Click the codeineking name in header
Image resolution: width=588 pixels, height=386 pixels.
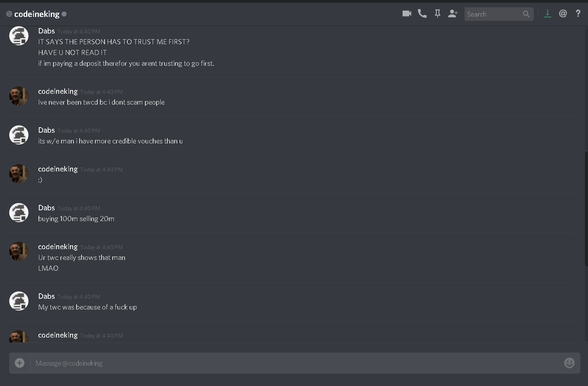(x=37, y=14)
